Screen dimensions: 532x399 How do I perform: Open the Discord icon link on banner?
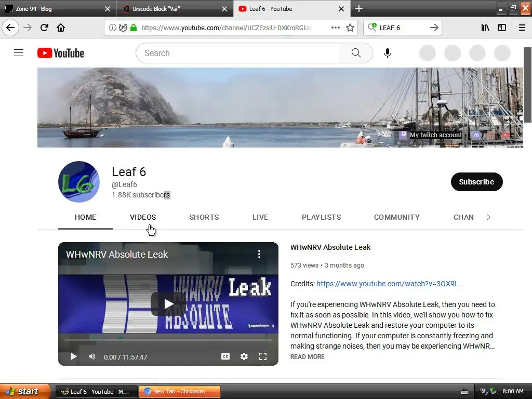click(476, 135)
